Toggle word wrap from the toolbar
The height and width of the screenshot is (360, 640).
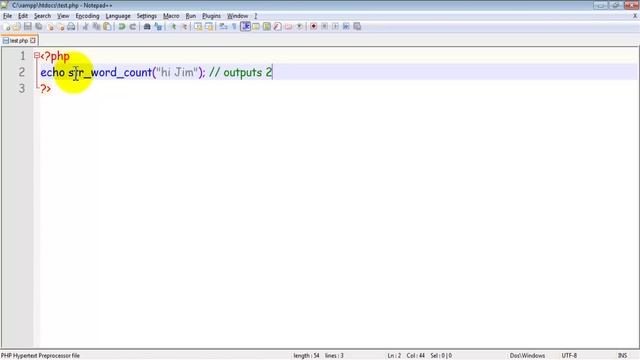tap(223, 27)
